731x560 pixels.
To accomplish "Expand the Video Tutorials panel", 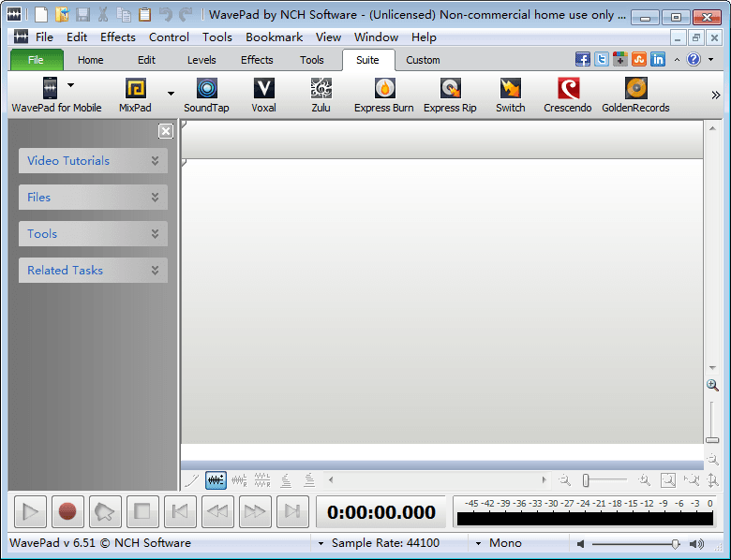I will coord(93,161).
